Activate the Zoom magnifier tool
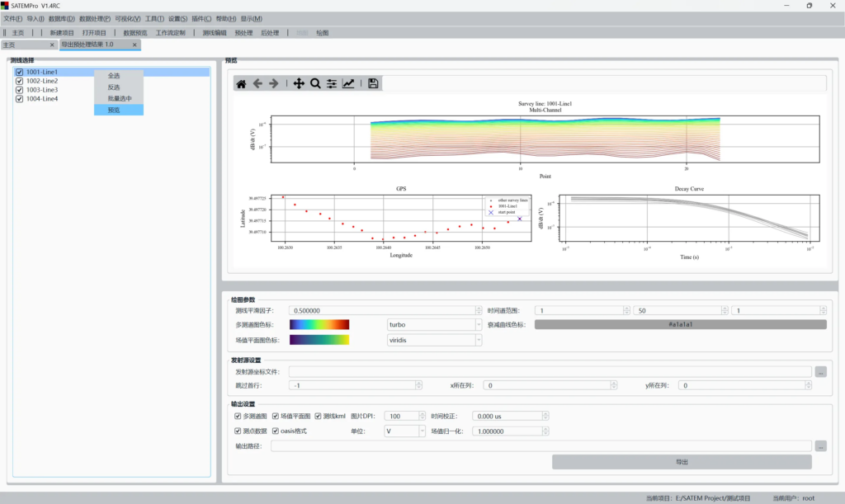845x504 pixels. click(x=315, y=83)
